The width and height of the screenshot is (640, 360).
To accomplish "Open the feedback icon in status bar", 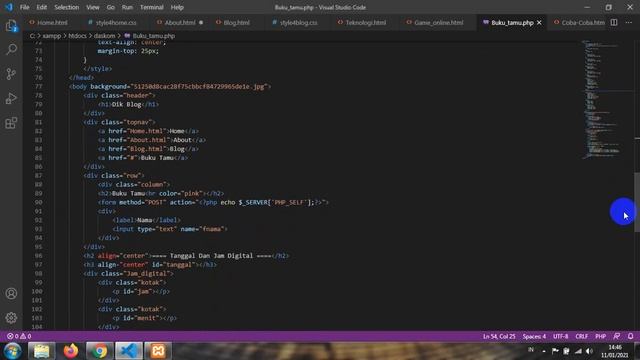I will (x=617, y=336).
